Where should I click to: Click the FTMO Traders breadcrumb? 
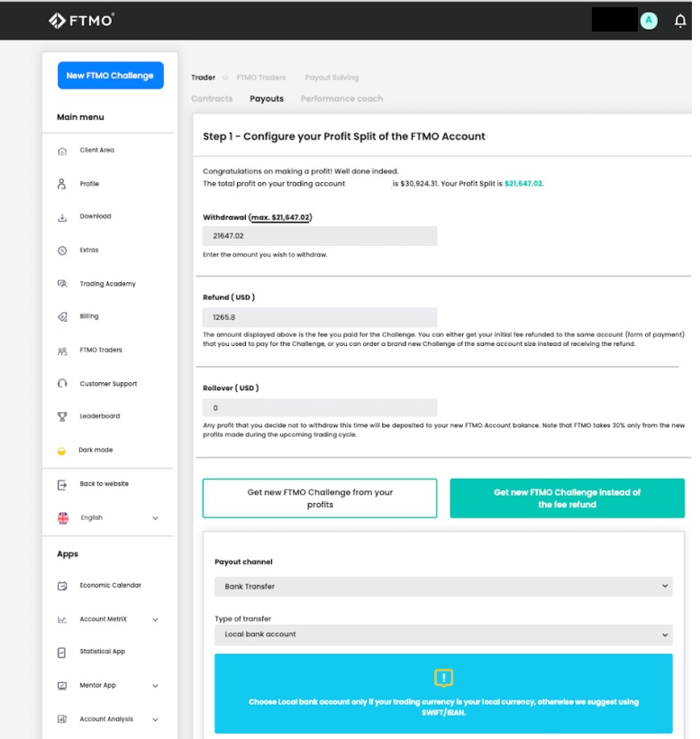point(261,78)
